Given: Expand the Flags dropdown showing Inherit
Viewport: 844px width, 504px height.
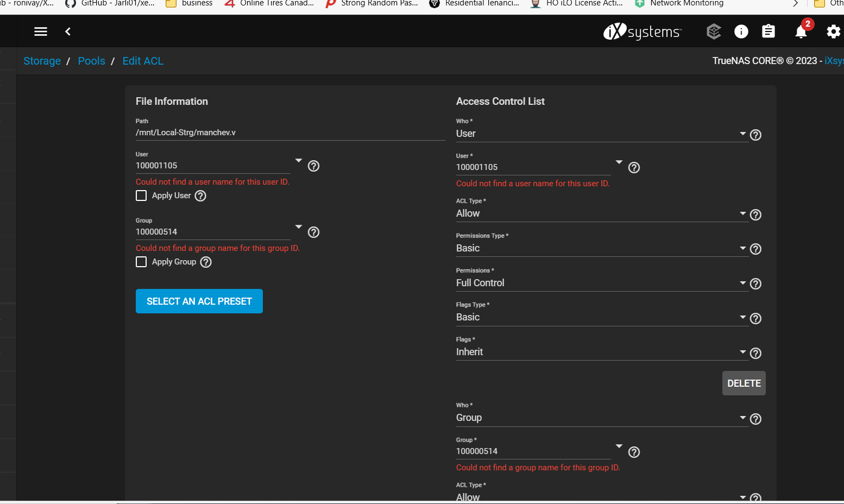Looking at the screenshot, I should point(601,352).
